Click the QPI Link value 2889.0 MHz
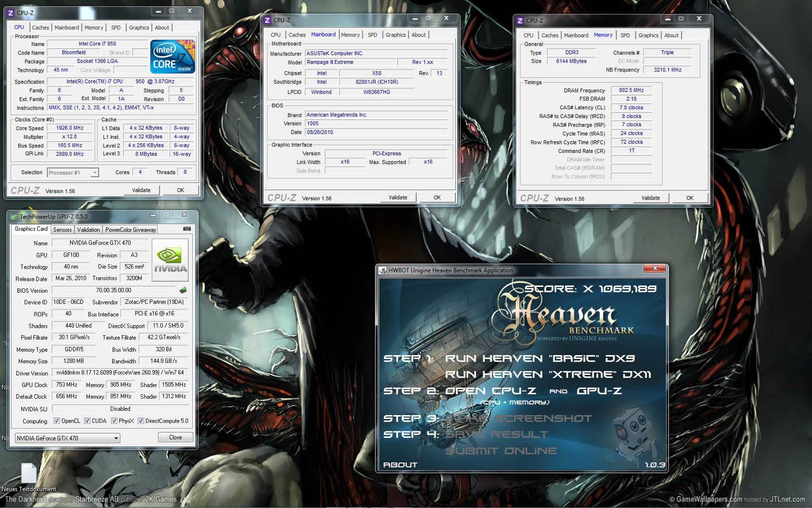Viewport: 812px width, 508px height. [x=70, y=153]
